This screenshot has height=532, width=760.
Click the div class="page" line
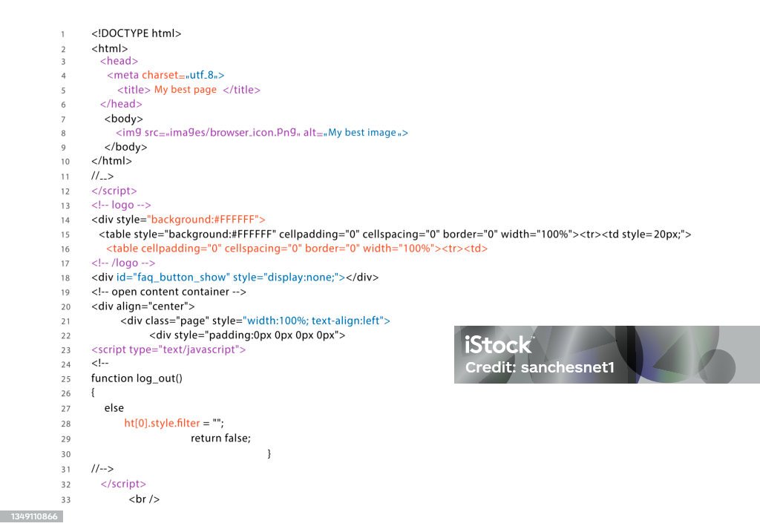click(x=255, y=321)
